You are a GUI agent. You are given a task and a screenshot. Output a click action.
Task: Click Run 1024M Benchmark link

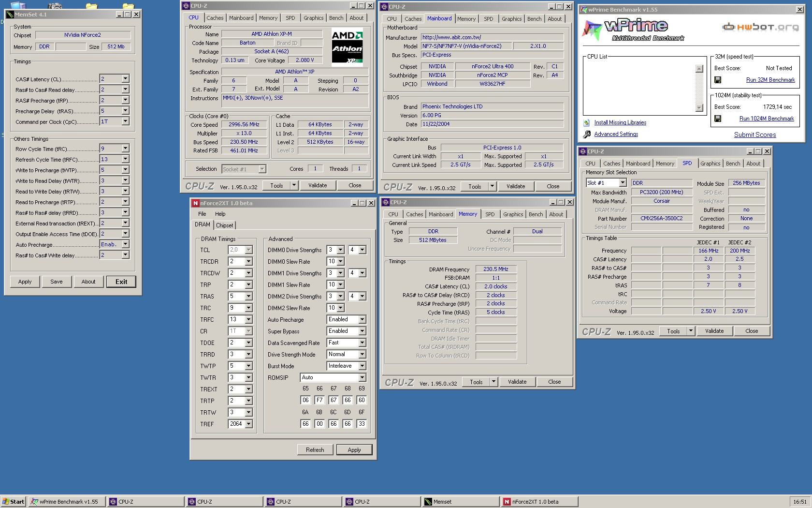[767, 119]
